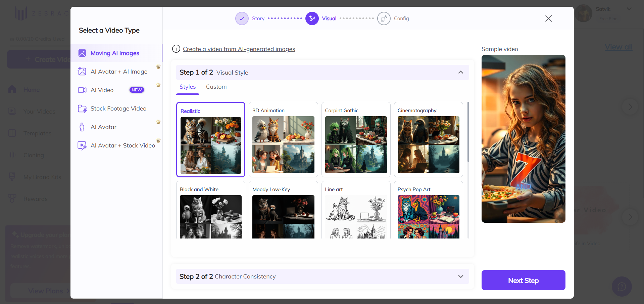Screen dimensions: 644x304
Task: Navigate to Home in the sidebar
Action: point(31,89)
